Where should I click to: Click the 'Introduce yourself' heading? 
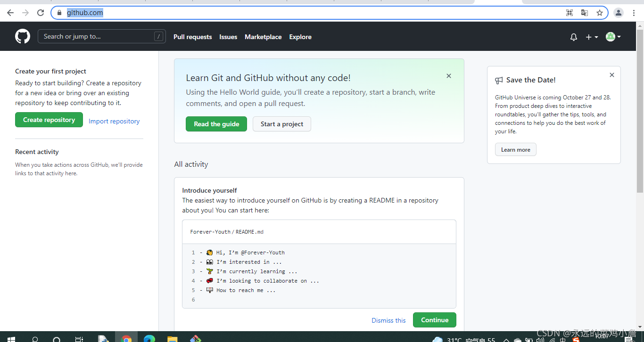[x=209, y=190]
